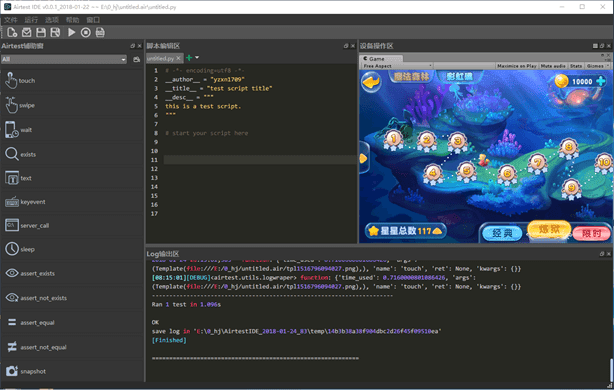
Task: Click the blue game mode button
Action: coord(502,233)
